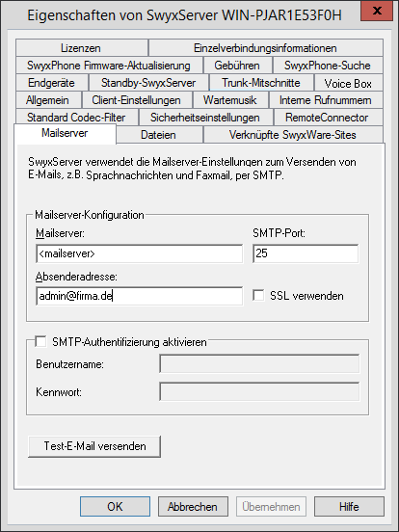Open the Dateien tab

[159, 135]
